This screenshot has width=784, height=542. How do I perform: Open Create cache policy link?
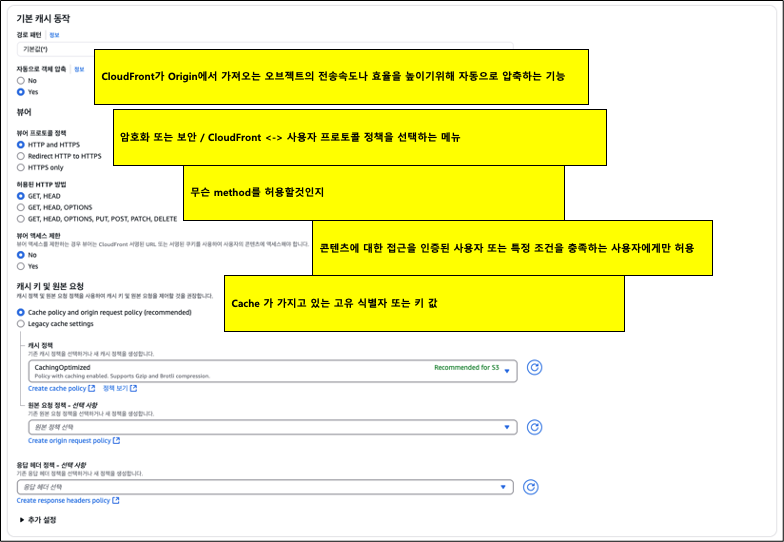[x=62, y=388]
